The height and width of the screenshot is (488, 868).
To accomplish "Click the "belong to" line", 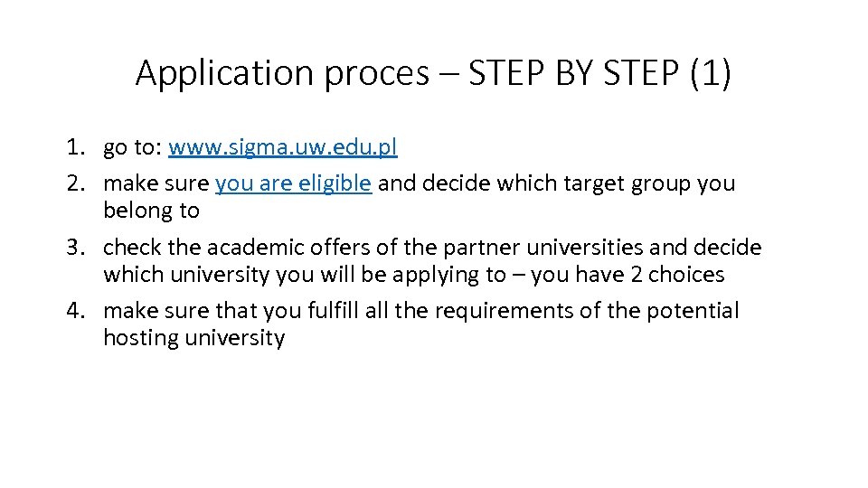I will tap(151, 211).
